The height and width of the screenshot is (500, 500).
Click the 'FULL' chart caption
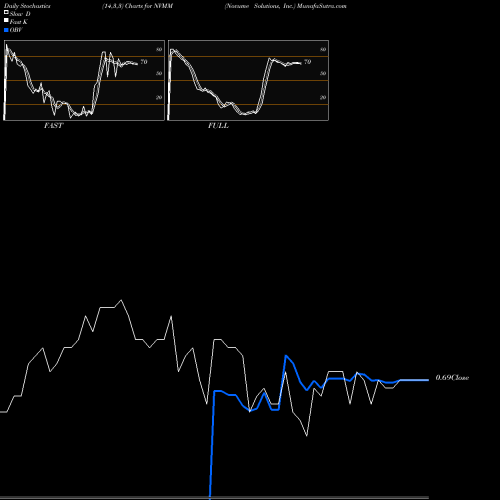pos(218,126)
